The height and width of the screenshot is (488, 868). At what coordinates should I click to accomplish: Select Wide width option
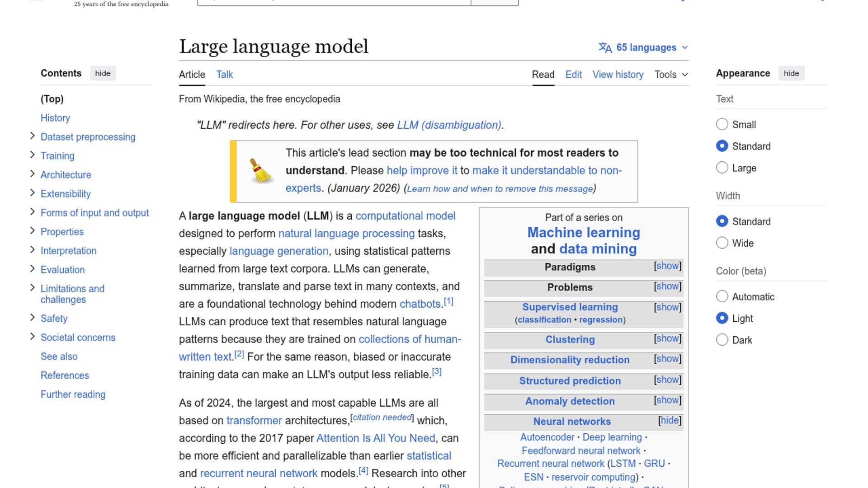tap(722, 243)
